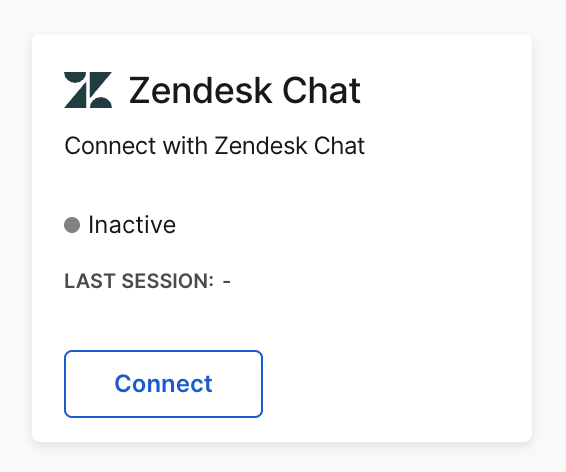Click the LAST SESSION label
Viewport: 566px width, 472px height.
pyautogui.click(x=139, y=281)
